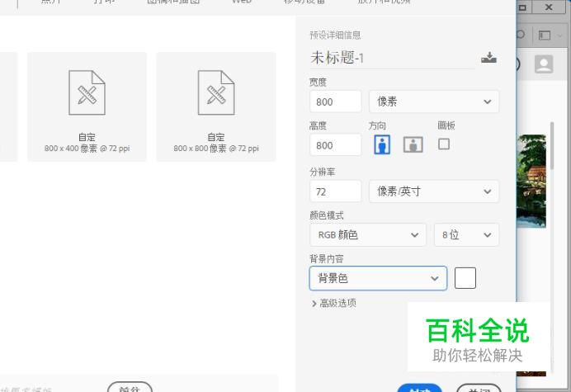
Task: Click the background color swatch
Action: 465,278
